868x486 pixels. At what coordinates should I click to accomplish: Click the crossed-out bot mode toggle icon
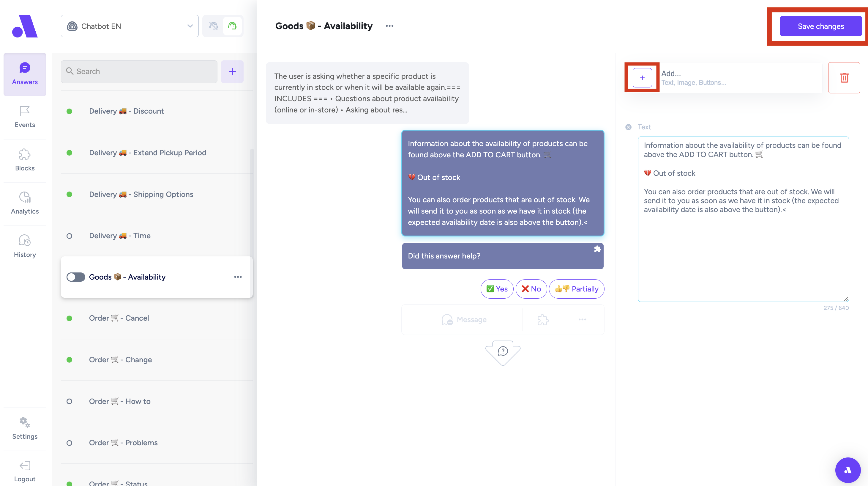(x=213, y=26)
